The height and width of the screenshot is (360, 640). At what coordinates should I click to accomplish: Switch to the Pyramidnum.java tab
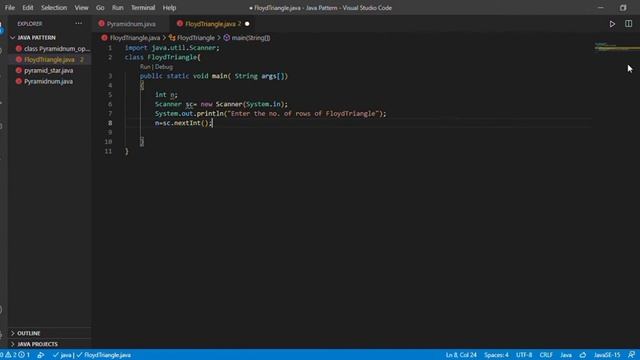tap(131, 24)
